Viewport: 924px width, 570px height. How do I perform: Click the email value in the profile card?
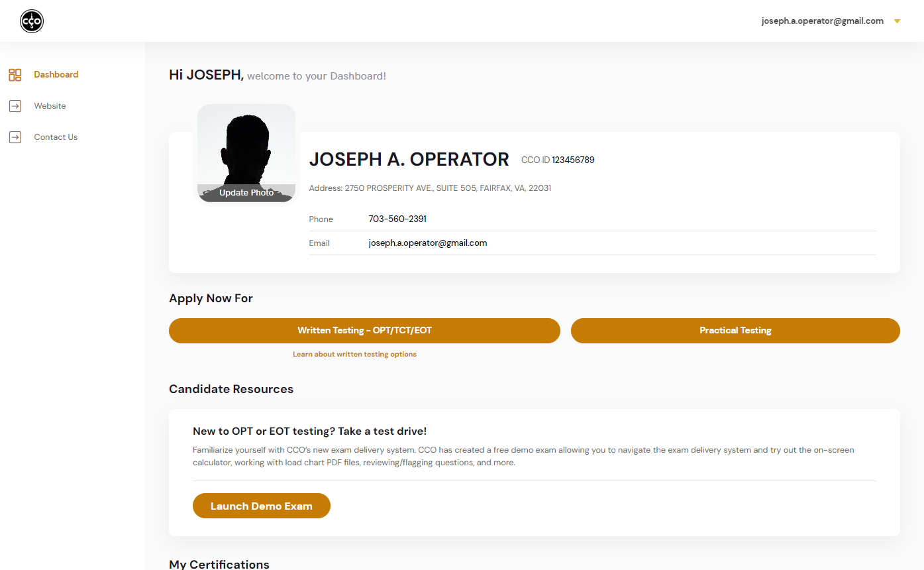[428, 243]
